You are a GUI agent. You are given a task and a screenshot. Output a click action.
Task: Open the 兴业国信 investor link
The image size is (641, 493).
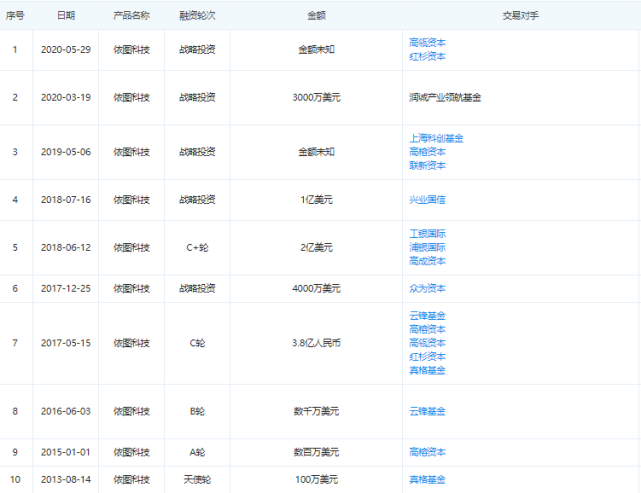click(x=427, y=199)
